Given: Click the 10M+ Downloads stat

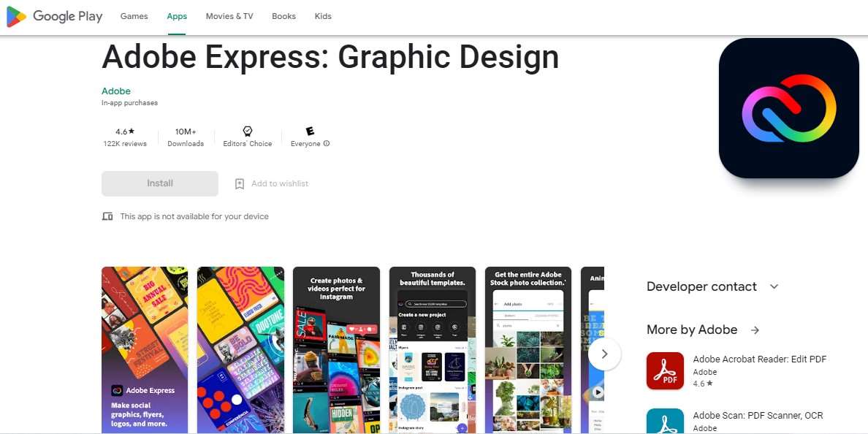Looking at the screenshot, I should click(x=186, y=137).
